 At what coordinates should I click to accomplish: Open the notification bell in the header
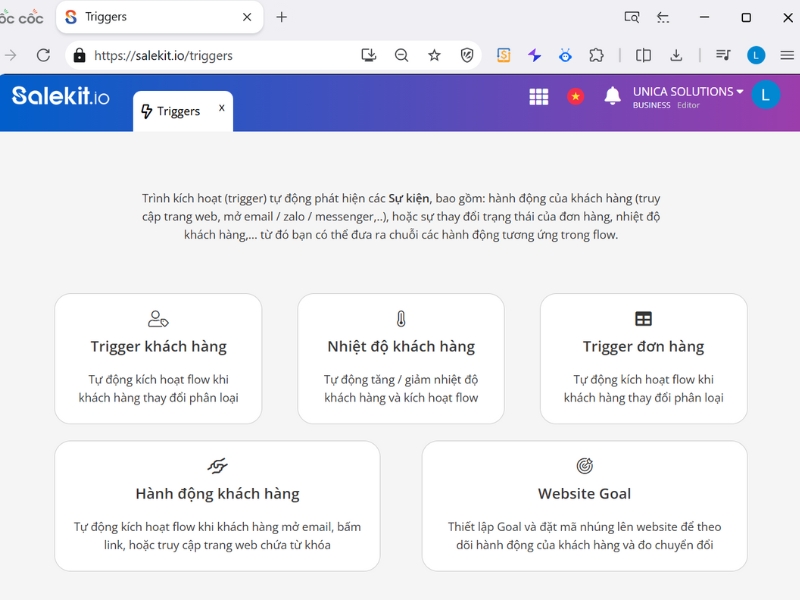click(612, 96)
